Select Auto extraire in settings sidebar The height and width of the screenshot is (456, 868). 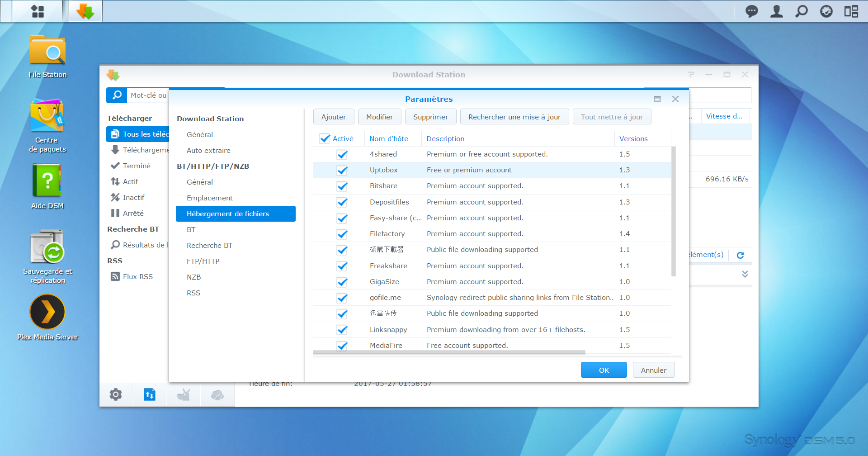[x=208, y=151]
